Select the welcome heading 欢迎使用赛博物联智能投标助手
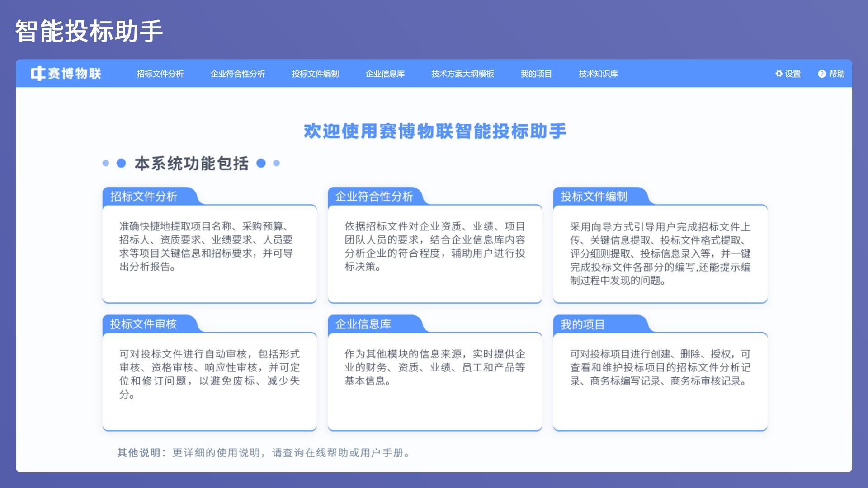 [434, 131]
